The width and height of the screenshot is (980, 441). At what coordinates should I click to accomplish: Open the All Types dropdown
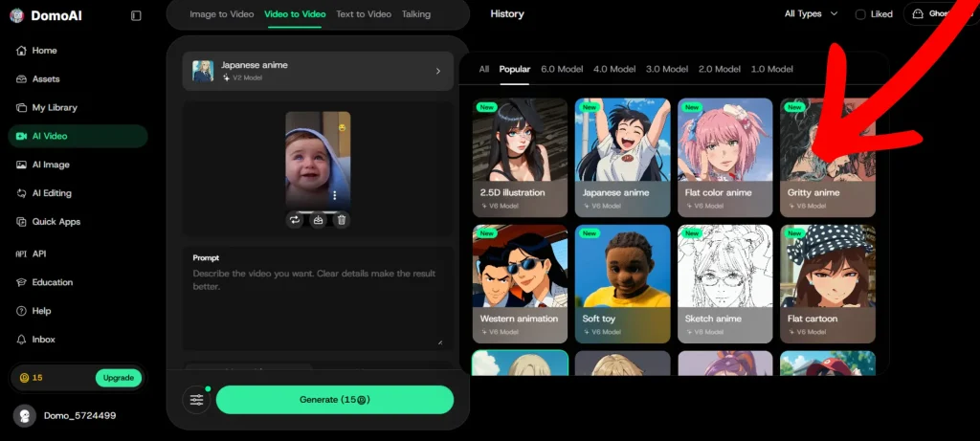click(811, 13)
